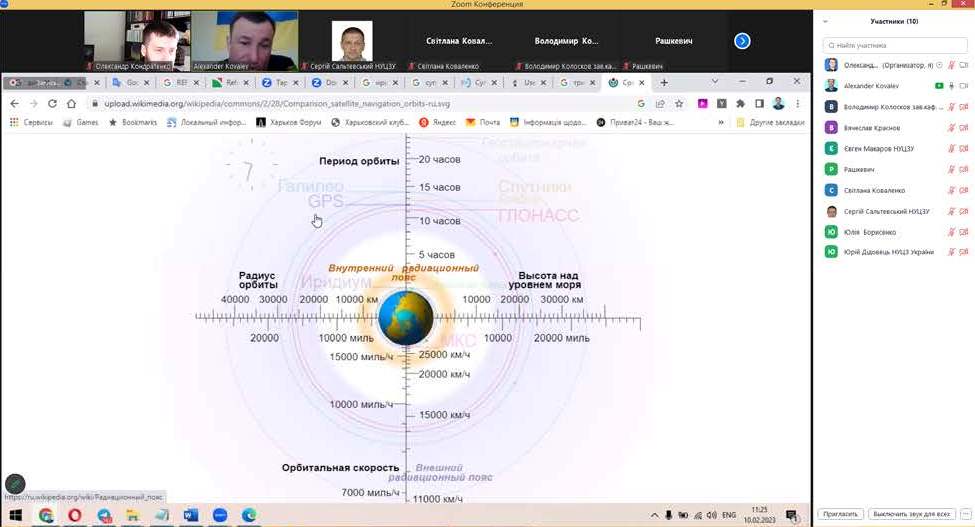The width and height of the screenshot is (975, 527).
Task: Open File Explorer from the taskbar
Action: coord(132,515)
